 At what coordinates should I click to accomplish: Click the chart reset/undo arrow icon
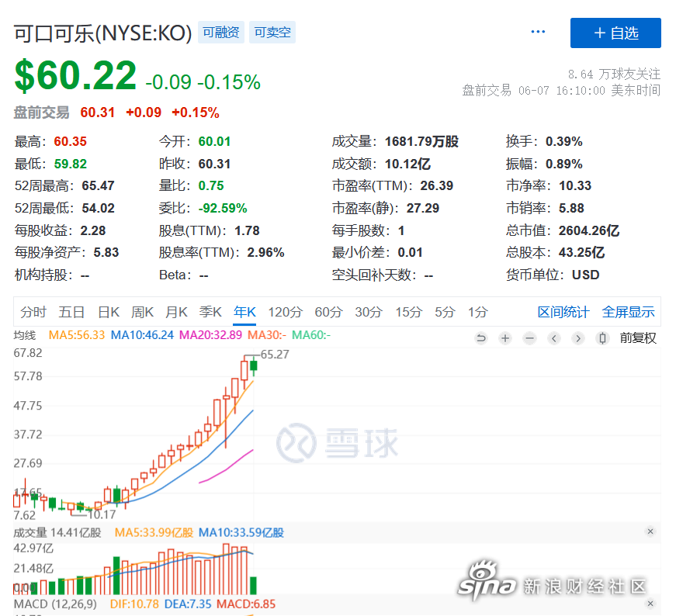pos(481,338)
